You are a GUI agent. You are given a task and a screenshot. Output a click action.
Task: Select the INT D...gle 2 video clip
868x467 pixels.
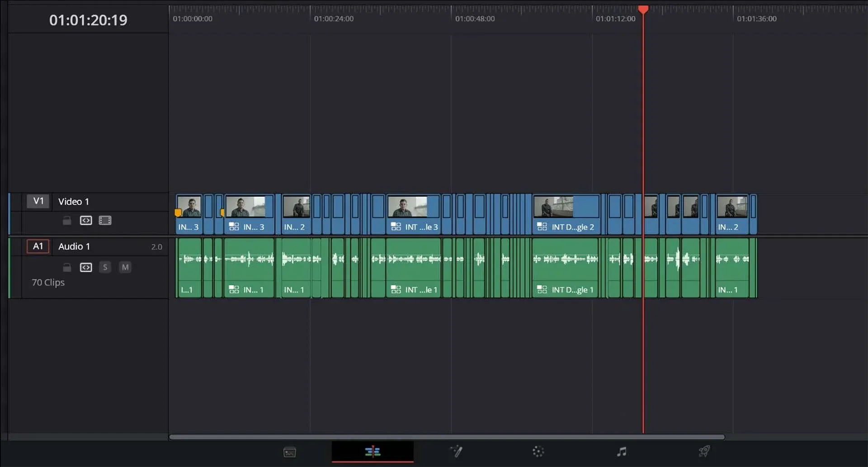pos(566,214)
